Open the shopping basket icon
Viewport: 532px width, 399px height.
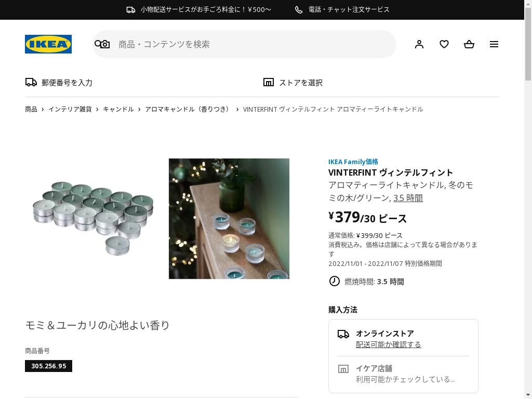point(469,44)
